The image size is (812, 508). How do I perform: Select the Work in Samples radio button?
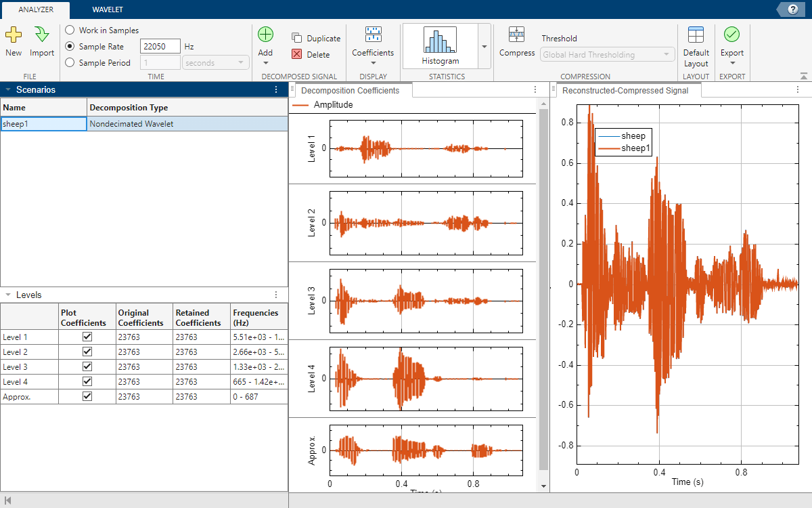(x=70, y=30)
